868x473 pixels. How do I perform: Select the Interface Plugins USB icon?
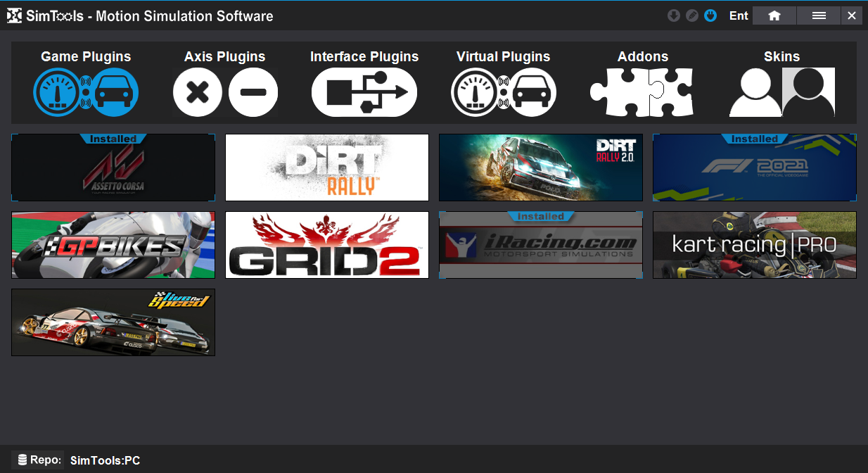click(x=364, y=92)
